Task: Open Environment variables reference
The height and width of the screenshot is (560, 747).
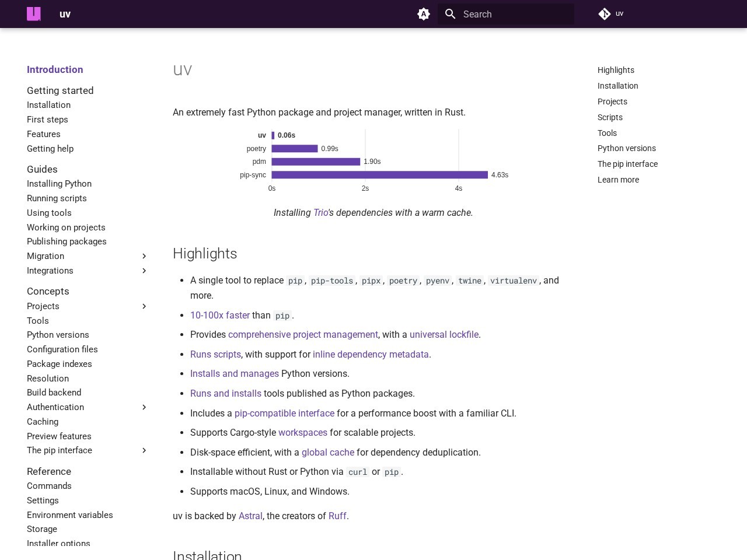Action: click(70, 515)
